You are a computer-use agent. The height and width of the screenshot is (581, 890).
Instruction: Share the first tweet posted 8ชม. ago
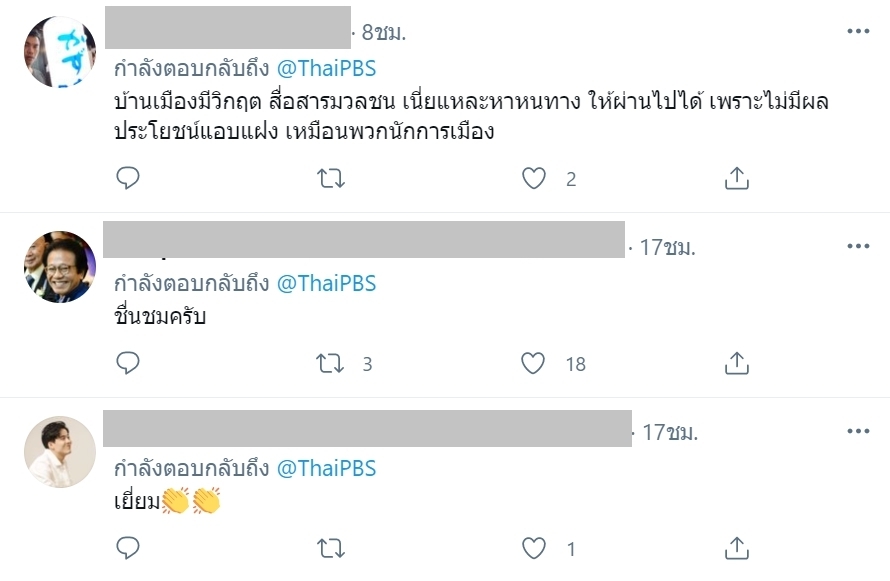tap(736, 178)
